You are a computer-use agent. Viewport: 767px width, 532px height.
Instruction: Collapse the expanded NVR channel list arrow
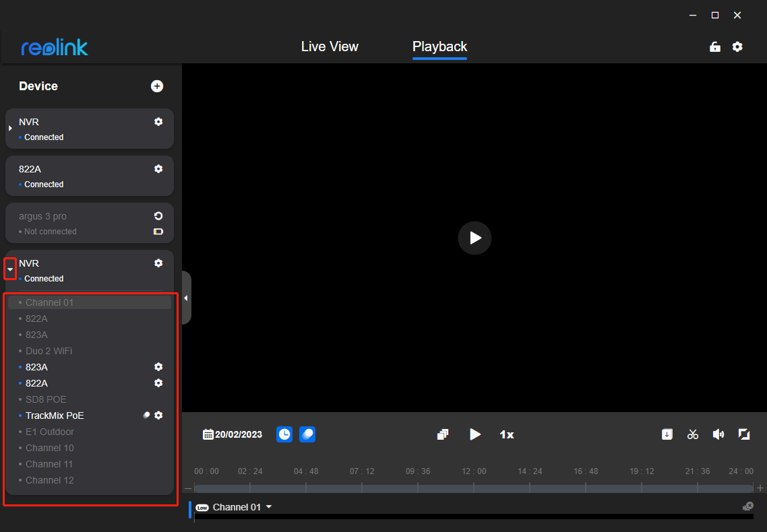[10, 269]
